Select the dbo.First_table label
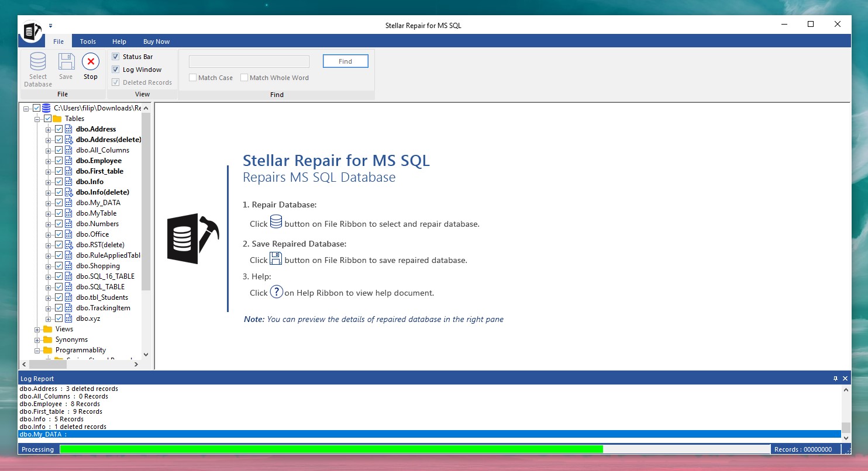The image size is (868, 471). tap(99, 171)
